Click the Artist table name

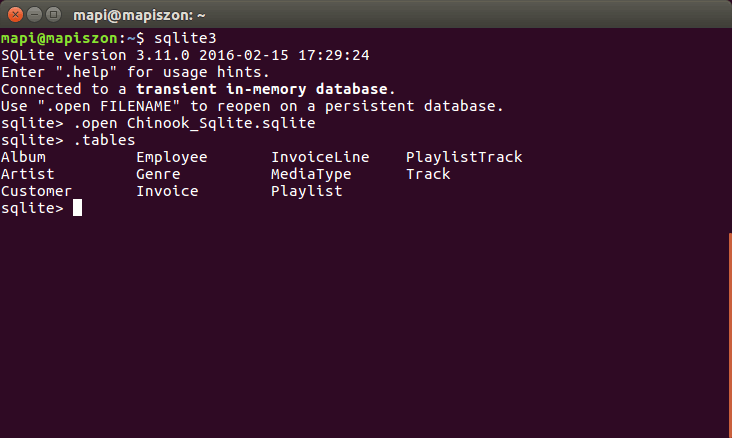(x=28, y=174)
